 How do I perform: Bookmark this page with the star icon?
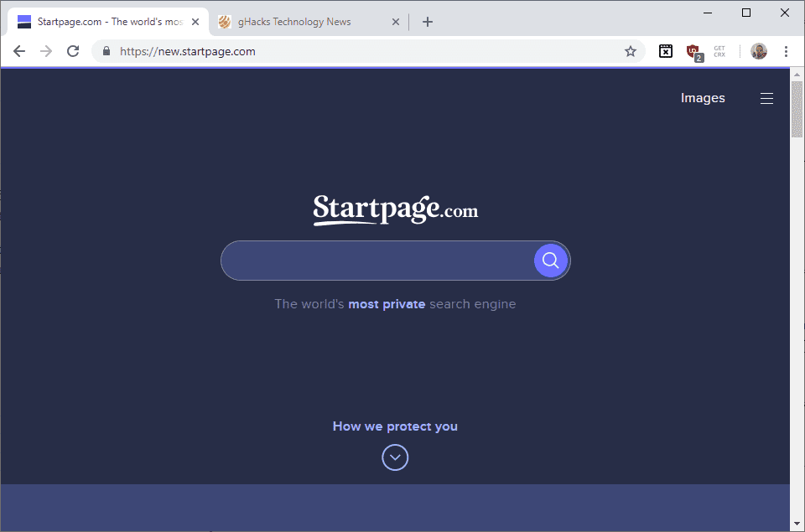(631, 51)
